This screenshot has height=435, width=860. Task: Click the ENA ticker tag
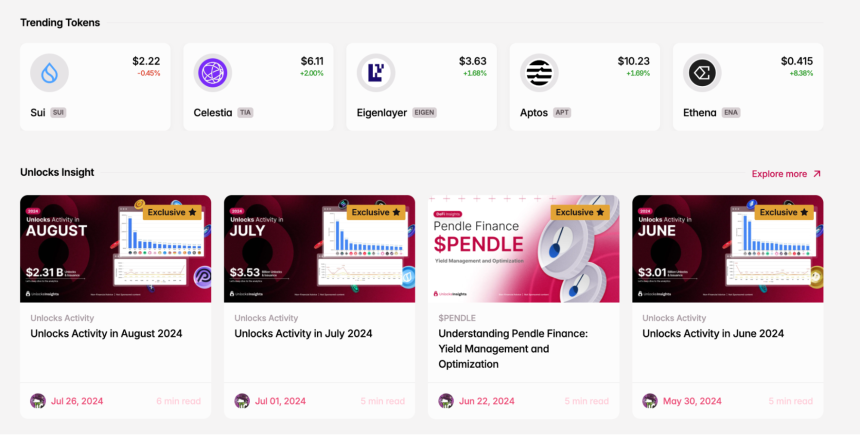point(731,113)
